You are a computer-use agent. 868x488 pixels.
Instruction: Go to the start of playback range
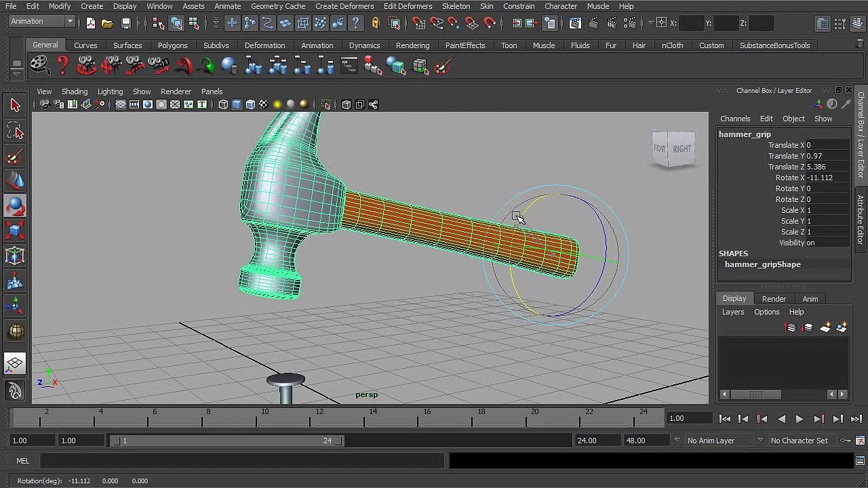click(x=725, y=420)
